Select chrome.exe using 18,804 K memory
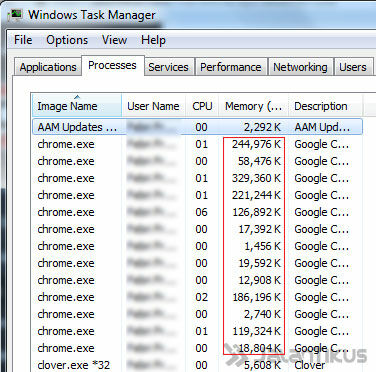 [x=197, y=348]
